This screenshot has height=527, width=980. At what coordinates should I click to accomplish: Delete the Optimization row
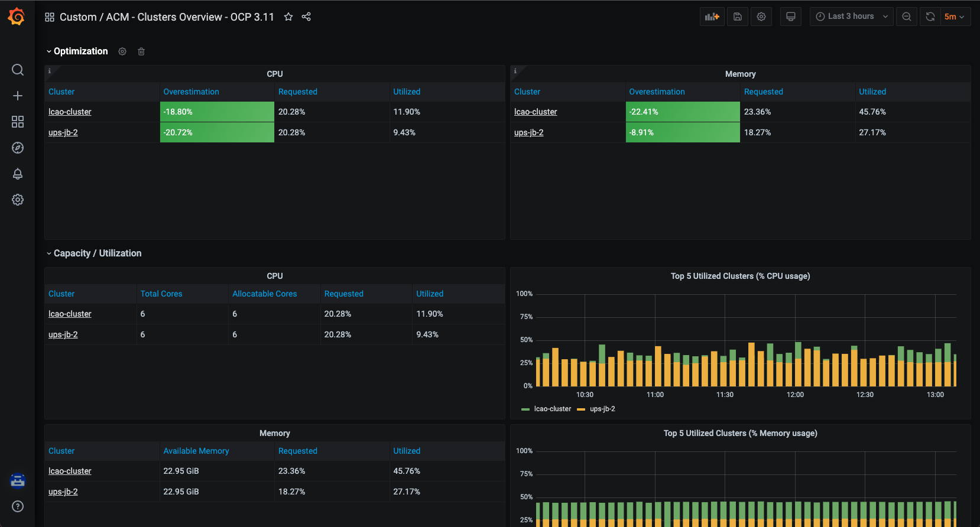pos(141,51)
